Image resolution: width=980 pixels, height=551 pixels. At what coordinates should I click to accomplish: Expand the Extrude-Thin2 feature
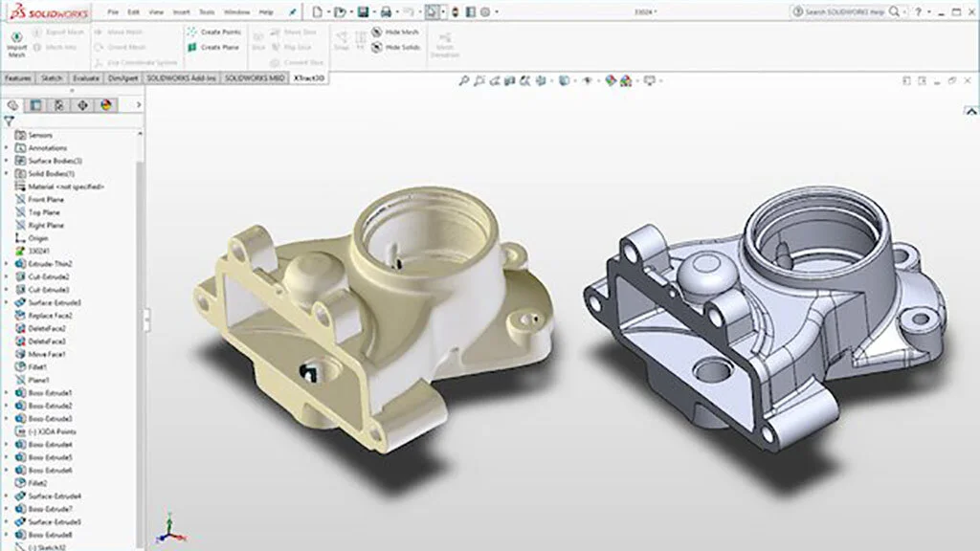(7, 264)
